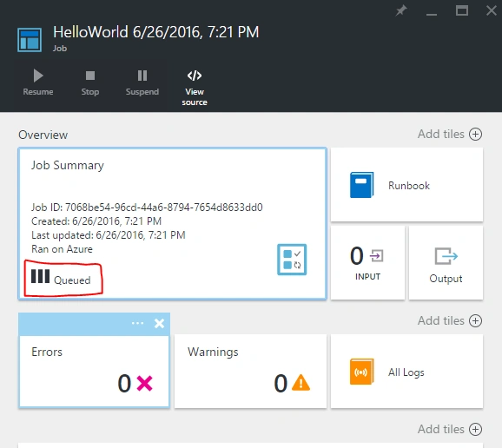The image size is (502, 448).
Task: Click bottom Add tiles plus button
Action: [475, 429]
